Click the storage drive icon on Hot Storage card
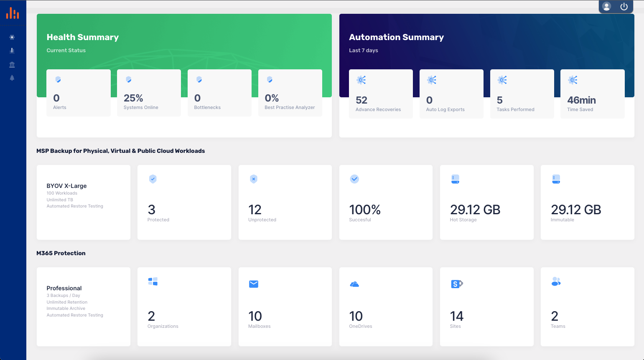 pyautogui.click(x=456, y=179)
